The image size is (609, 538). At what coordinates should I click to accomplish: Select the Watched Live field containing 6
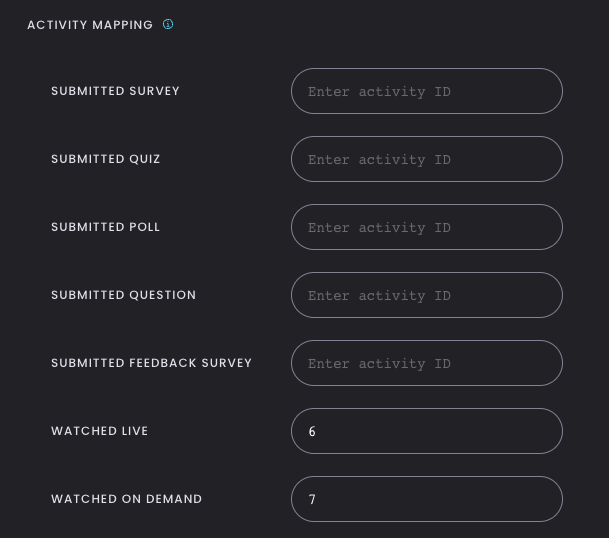(427, 431)
